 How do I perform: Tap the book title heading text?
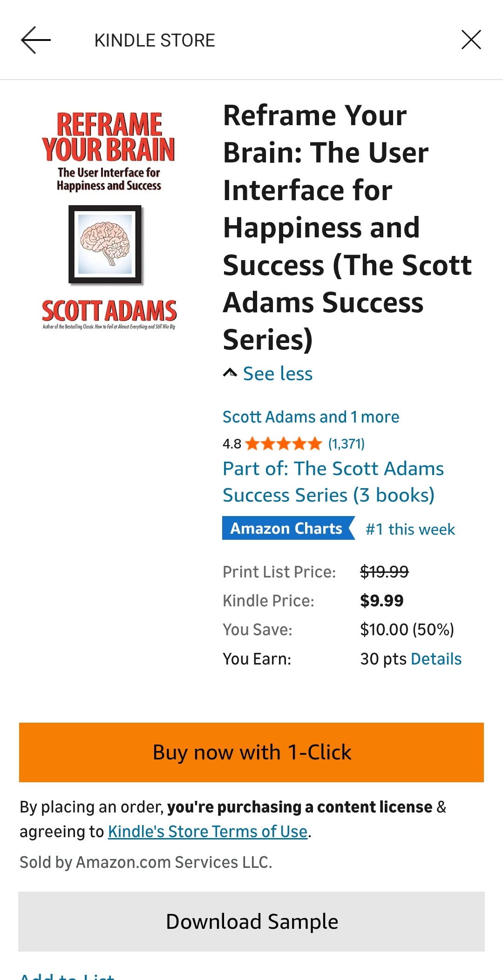(x=347, y=227)
